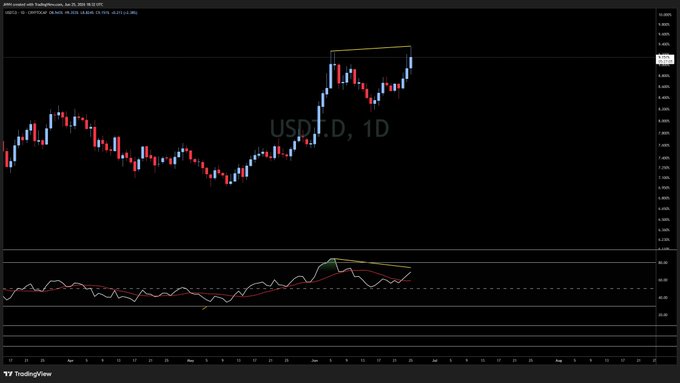This screenshot has width=680, height=383.
Task: Select the yellow divergence line on the RSI pane
Action: [373, 263]
